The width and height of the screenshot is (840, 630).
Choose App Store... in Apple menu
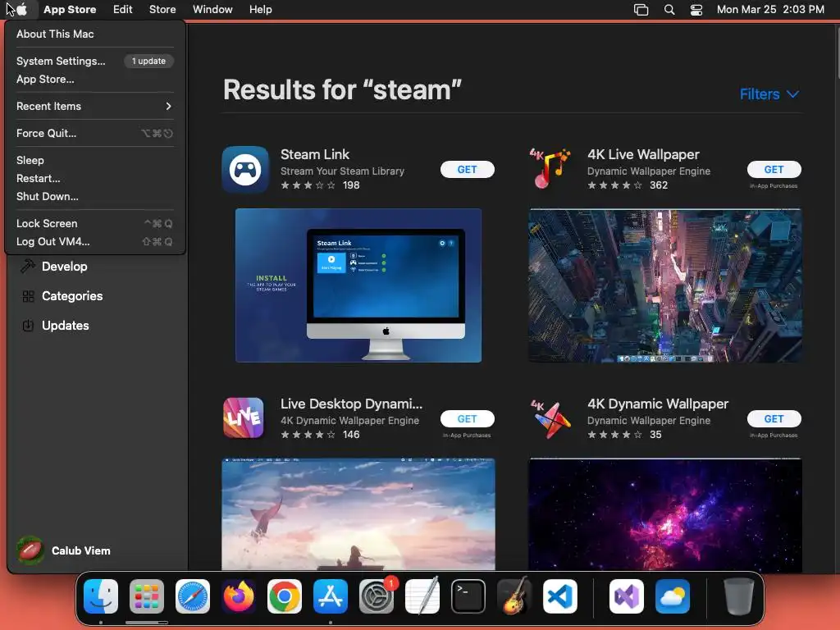(x=94, y=80)
